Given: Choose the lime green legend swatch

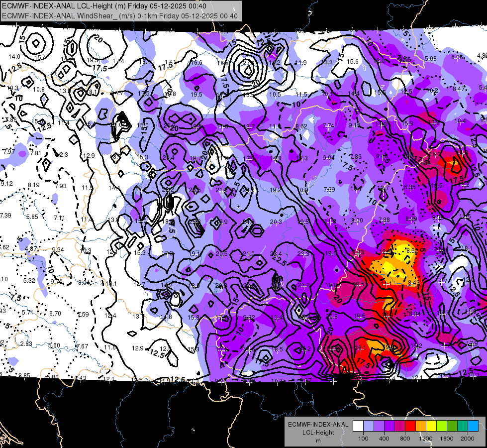Looking at the screenshot, I should pyautogui.click(x=442, y=426).
